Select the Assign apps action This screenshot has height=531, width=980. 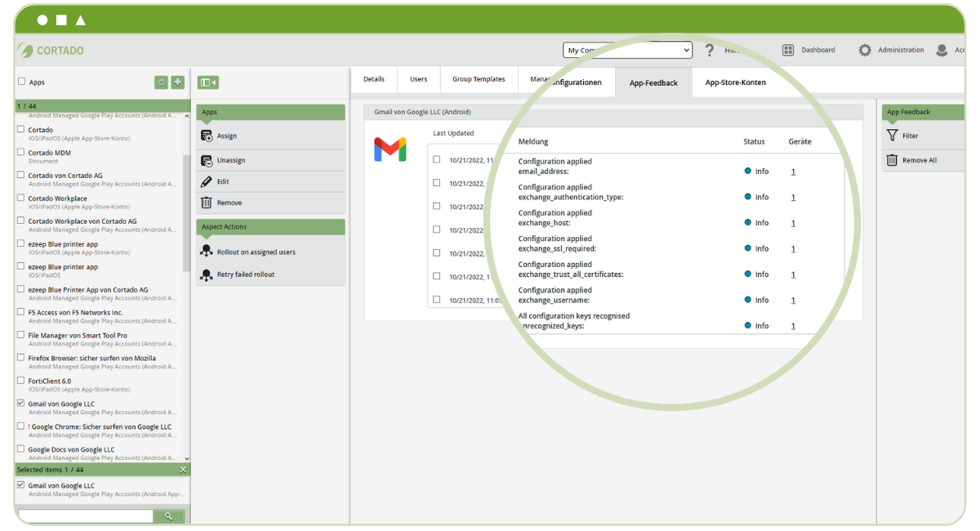[225, 135]
